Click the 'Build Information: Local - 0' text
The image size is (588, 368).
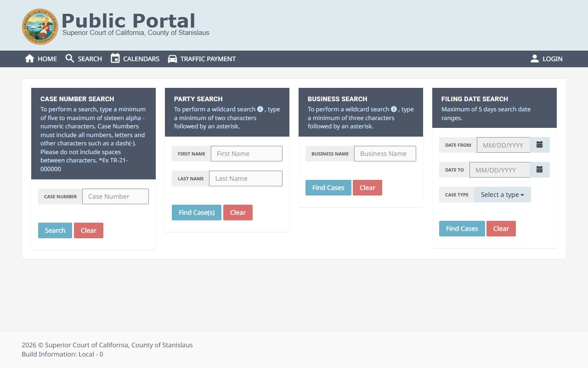pos(62,354)
